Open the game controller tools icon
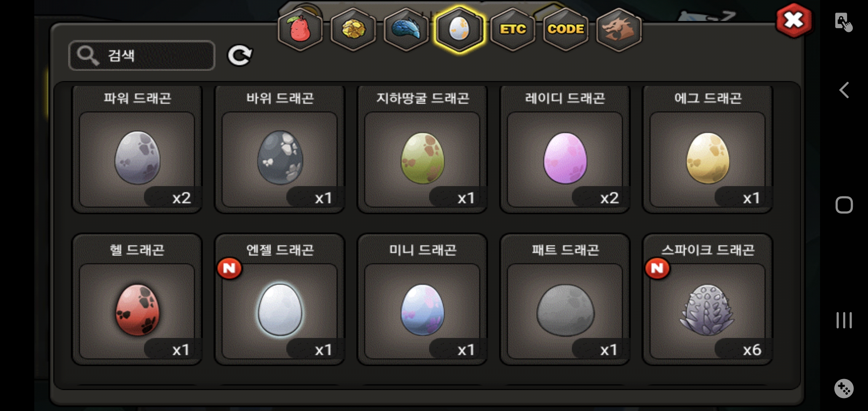The image size is (868, 411). pos(844,389)
